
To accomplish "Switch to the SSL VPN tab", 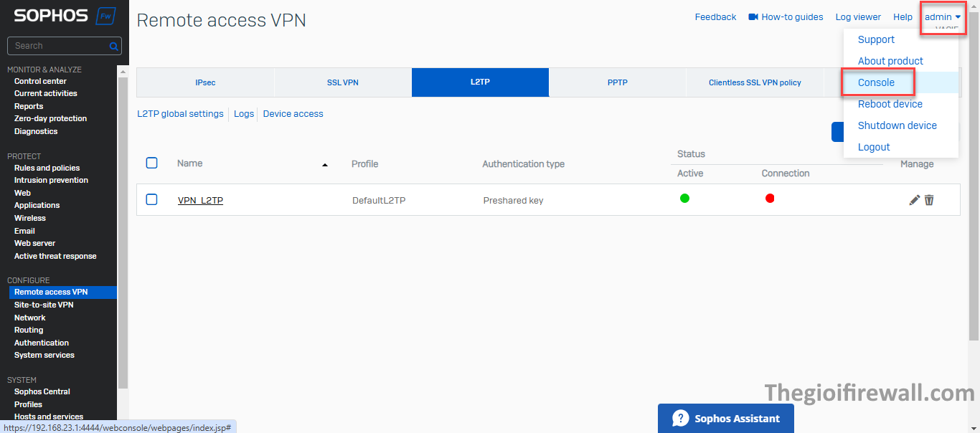I will [x=342, y=82].
